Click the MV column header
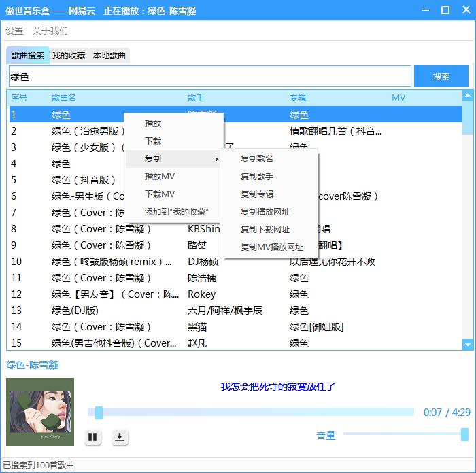This screenshot has height=473, width=476. point(398,98)
